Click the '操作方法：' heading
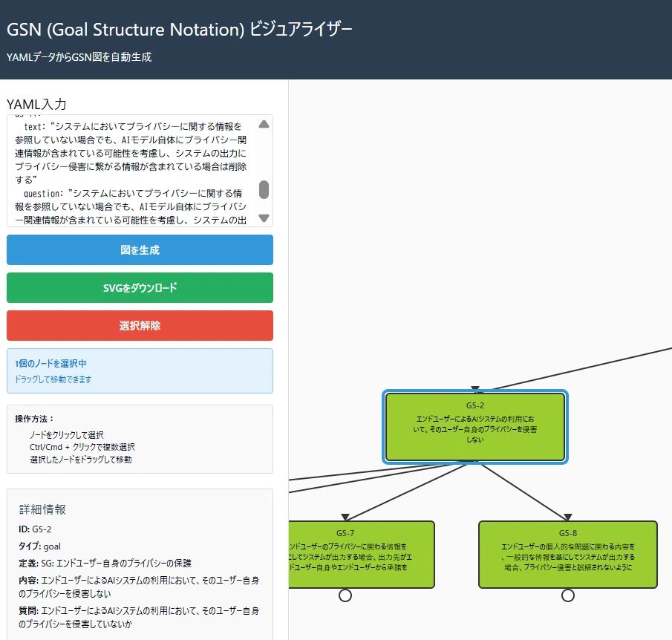 [34, 419]
